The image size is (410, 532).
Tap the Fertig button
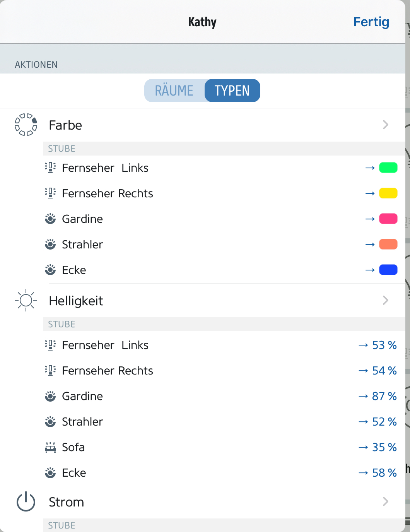point(371,22)
